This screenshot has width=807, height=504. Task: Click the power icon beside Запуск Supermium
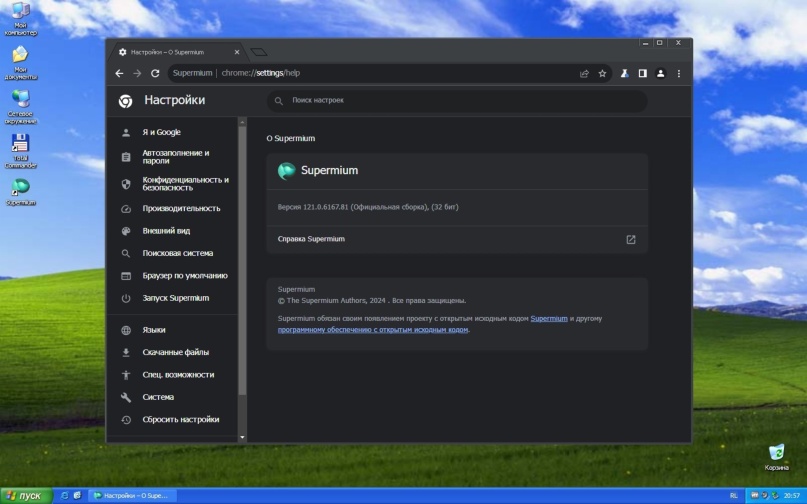pos(126,298)
